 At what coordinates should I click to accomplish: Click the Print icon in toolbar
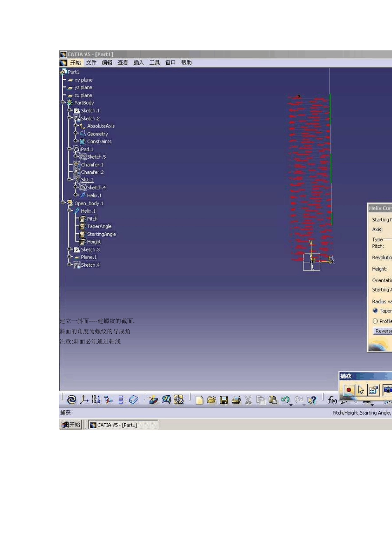(236, 400)
